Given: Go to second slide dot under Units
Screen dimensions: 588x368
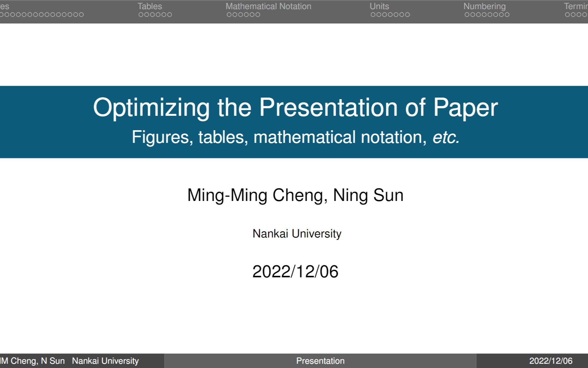Looking at the screenshot, I should 379,14.
